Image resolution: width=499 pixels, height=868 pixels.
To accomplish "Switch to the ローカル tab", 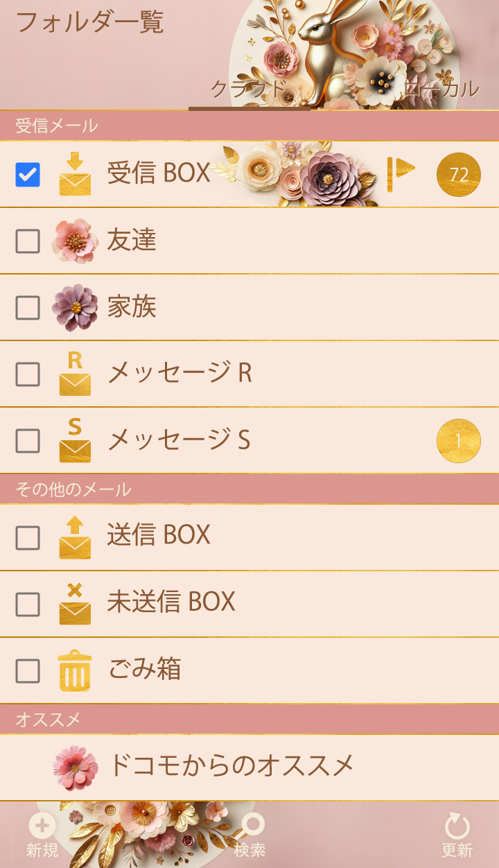I will pyautogui.click(x=441, y=89).
